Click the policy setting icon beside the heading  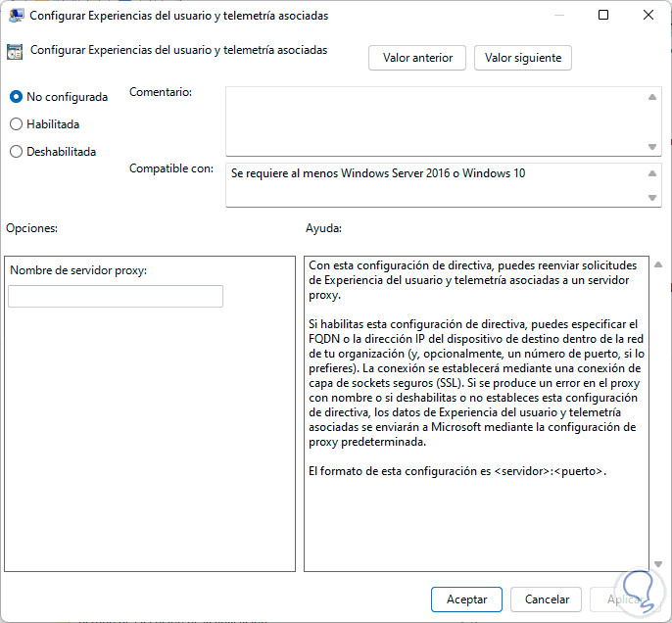pyautogui.click(x=15, y=51)
